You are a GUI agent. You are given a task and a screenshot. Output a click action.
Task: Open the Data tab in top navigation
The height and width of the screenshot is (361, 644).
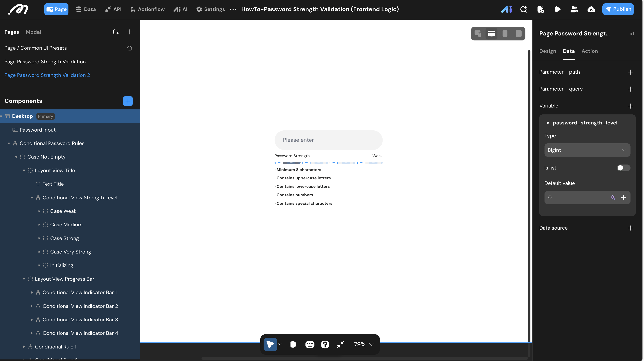(x=86, y=9)
